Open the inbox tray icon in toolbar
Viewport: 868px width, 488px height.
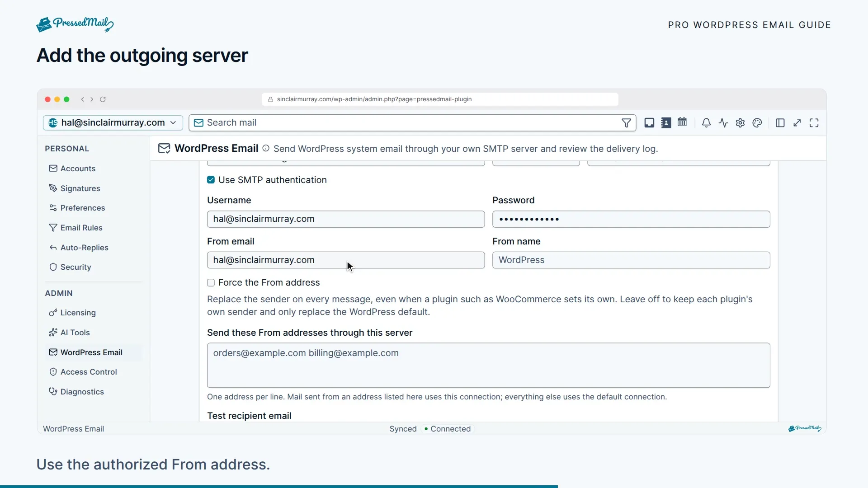pyautogui.click(x=649, y=123)
